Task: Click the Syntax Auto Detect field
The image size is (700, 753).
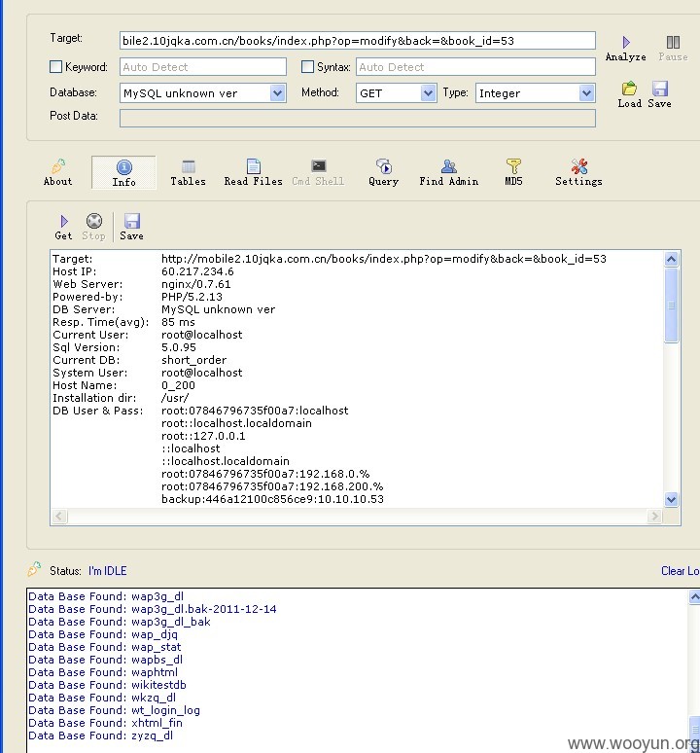Action: click(x=475, y=67)
